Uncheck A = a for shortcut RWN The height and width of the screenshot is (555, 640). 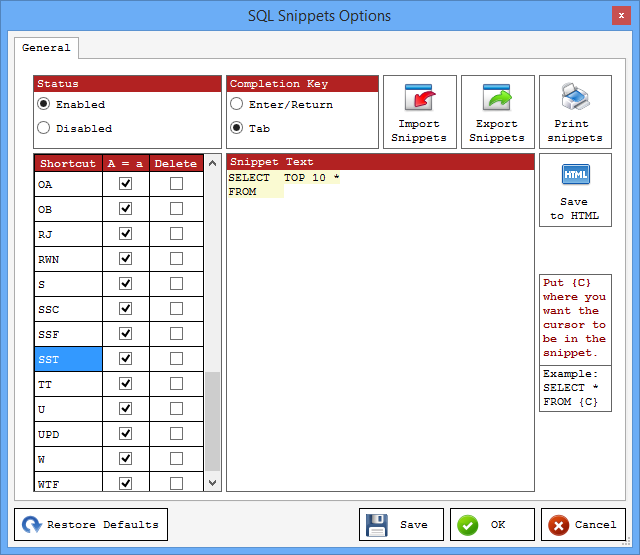[125, 258]
